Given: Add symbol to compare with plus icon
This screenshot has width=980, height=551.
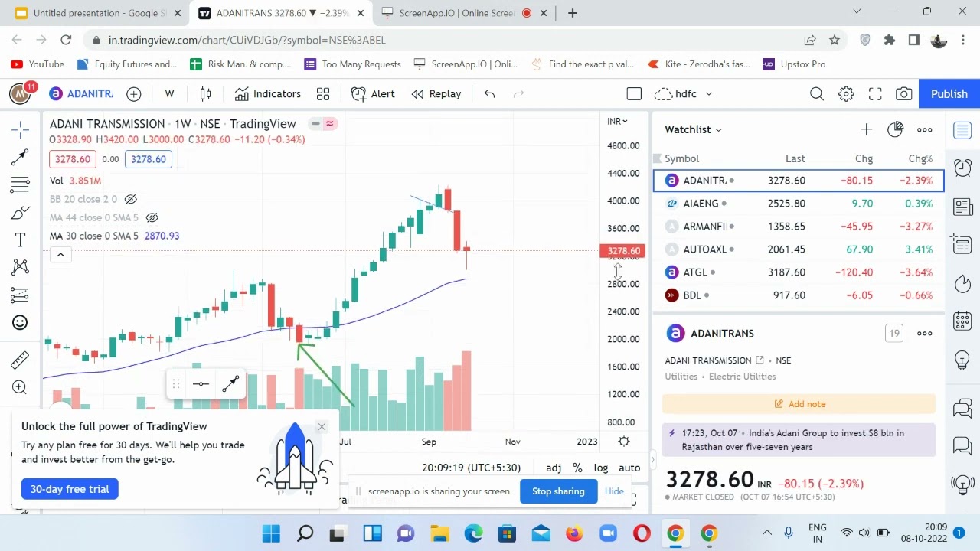Looking at the screenshot, I should coord(134,93).
